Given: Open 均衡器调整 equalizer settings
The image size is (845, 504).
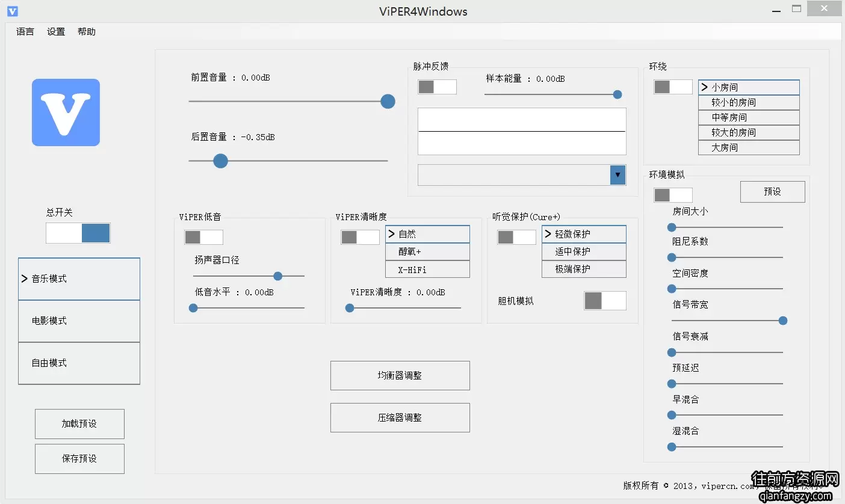Looking at the screenshot, I should coord(400,376).
